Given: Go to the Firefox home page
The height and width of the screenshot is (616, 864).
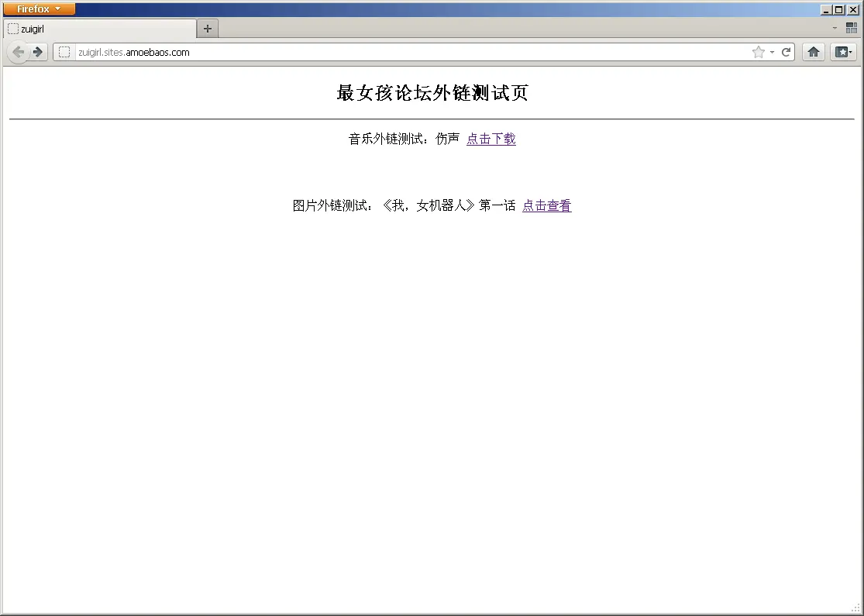Looking at the screenshot, I should tap(813, 52).
